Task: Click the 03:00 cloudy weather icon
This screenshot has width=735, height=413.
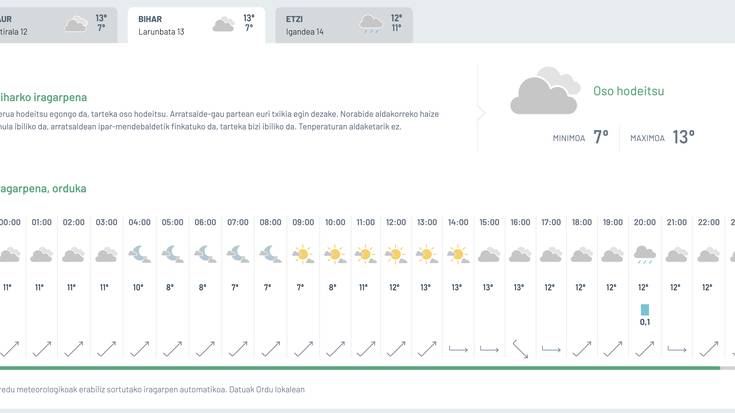Action: pos(106,255)
